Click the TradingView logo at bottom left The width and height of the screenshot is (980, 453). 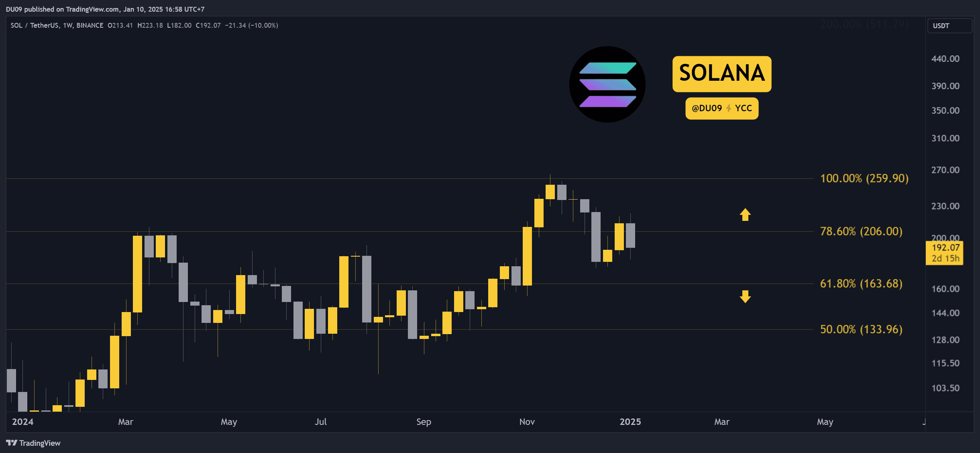pos(33,443)
